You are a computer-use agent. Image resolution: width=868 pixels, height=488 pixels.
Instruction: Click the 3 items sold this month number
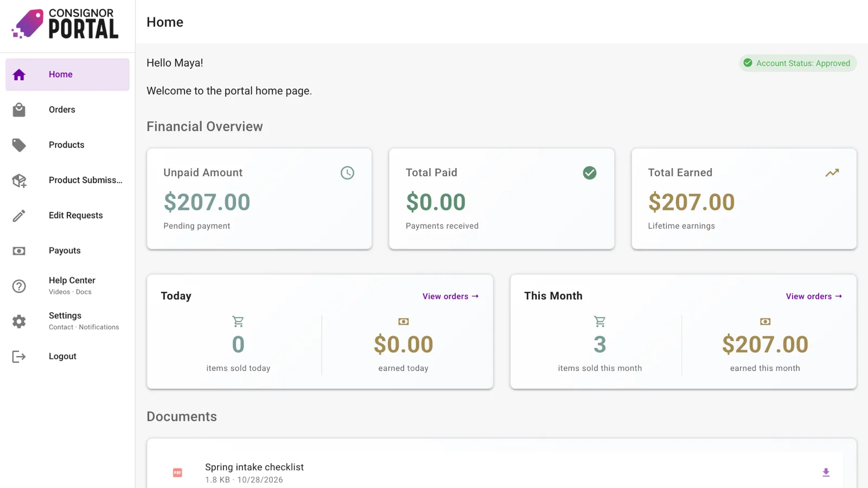599,345
